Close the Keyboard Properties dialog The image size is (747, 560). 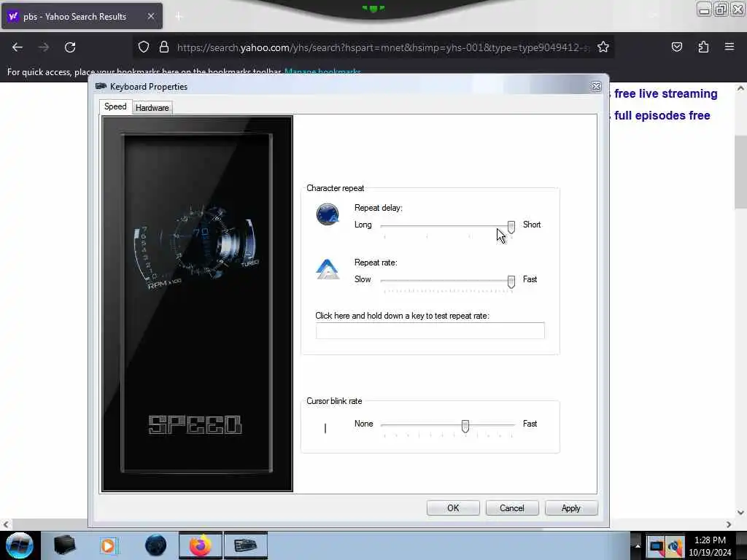click(x=595, y=86)
